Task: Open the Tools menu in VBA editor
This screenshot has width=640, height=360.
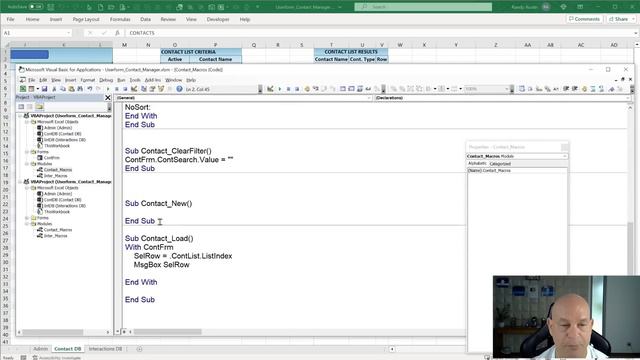Action: 135,80
